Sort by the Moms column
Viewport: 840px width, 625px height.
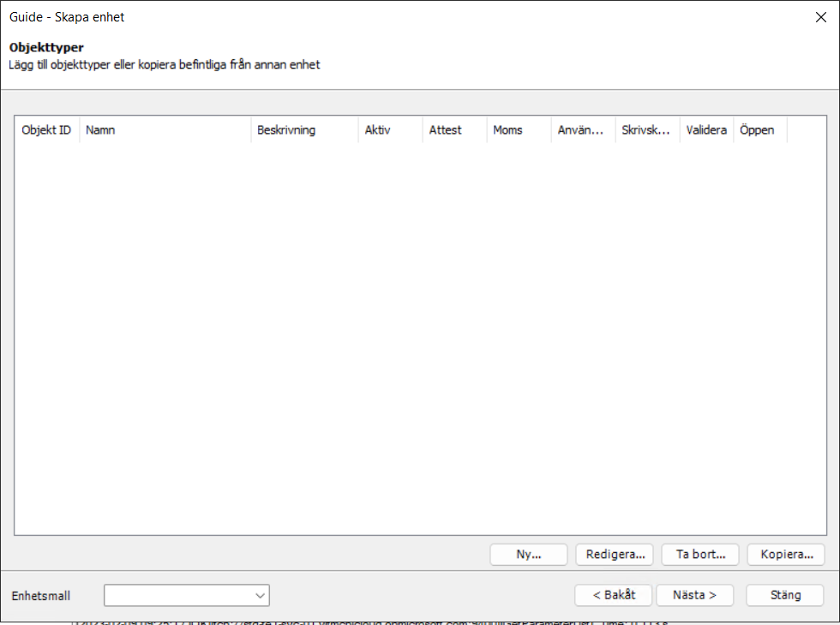(x=515, y=129)
